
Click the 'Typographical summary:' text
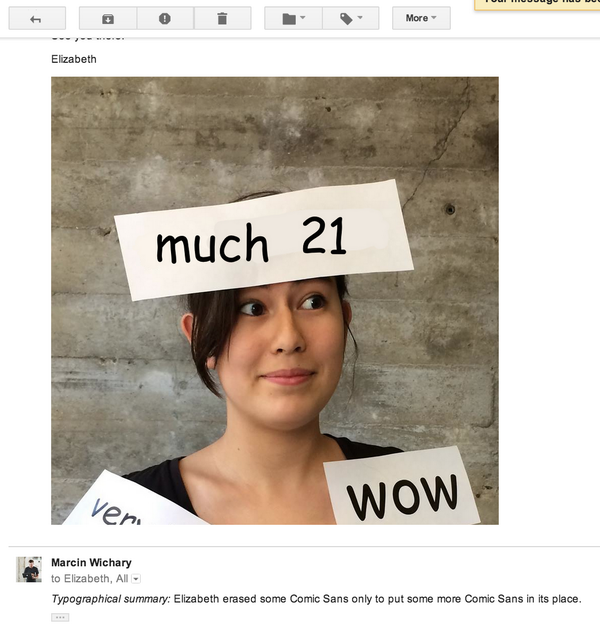pyautogui.click(x=111, y=599)
